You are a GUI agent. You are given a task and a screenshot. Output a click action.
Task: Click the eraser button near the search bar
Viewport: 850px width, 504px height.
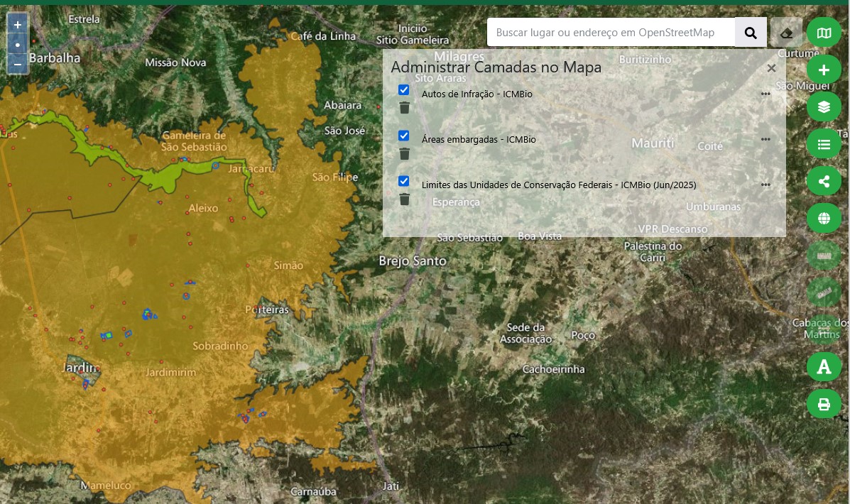[787, 32]
